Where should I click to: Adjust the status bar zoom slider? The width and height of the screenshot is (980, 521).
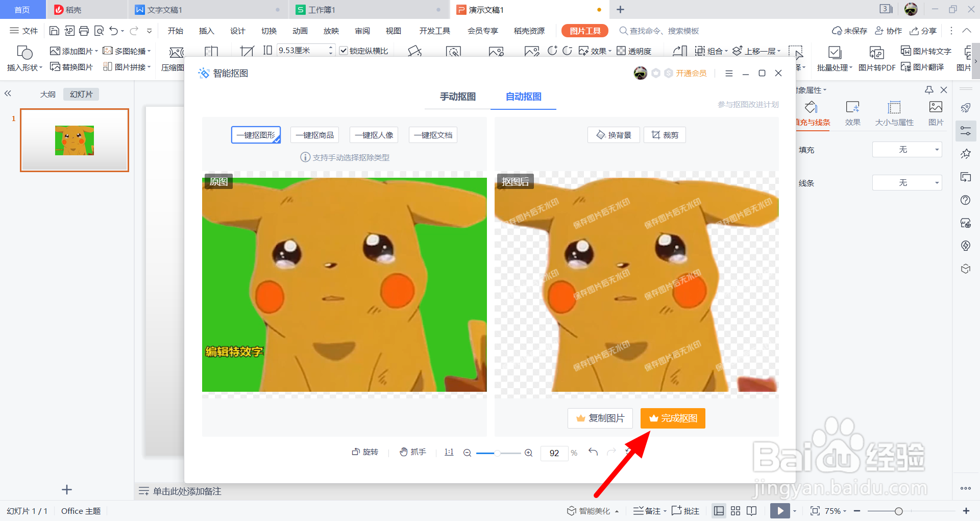point(898,511)
